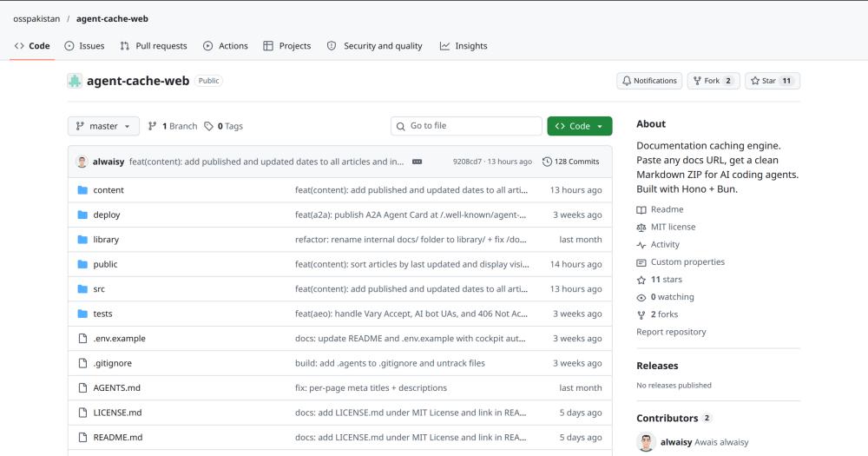Open the 'README.md' file name

(118, 438)
